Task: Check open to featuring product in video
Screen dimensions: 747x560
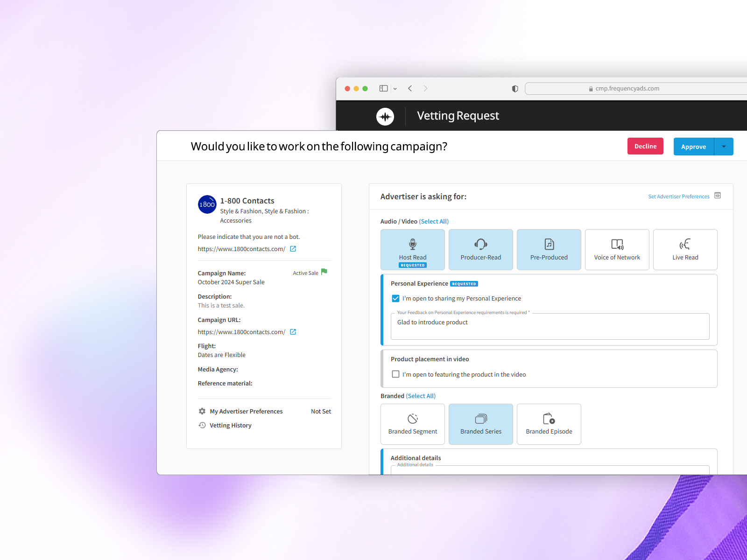Action: pos(395,374)
